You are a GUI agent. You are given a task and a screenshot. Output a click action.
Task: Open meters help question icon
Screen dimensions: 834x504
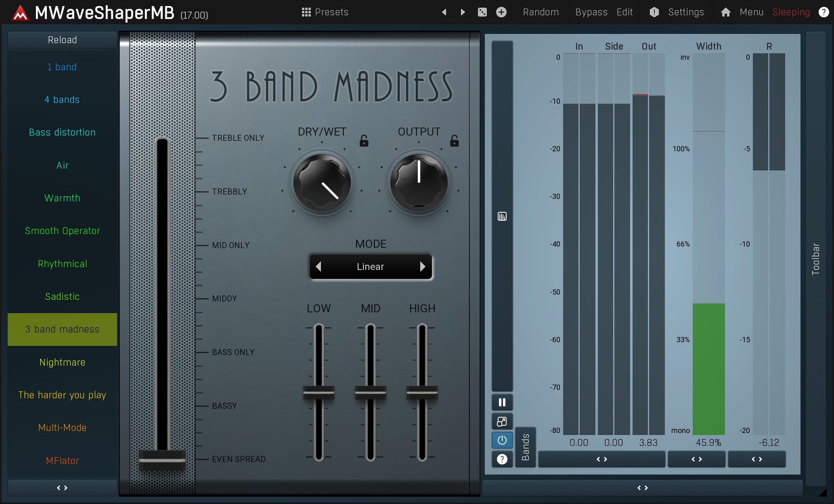[x=502, y=459]
